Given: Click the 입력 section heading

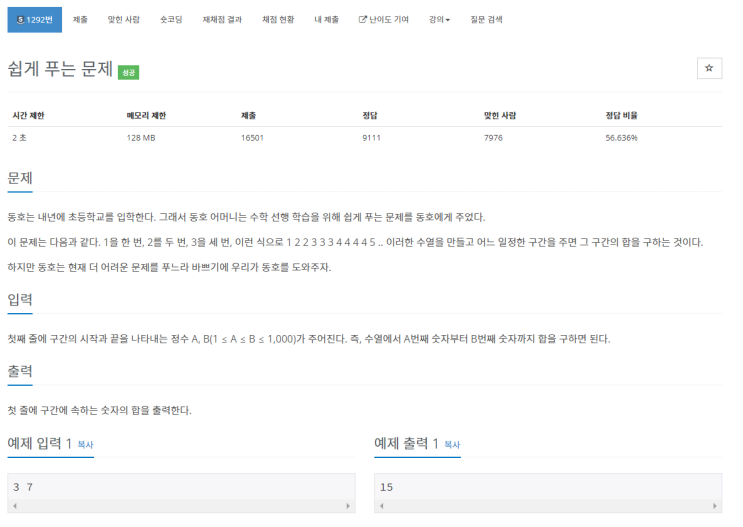Looking at the screenshot, I should (20, 300).
